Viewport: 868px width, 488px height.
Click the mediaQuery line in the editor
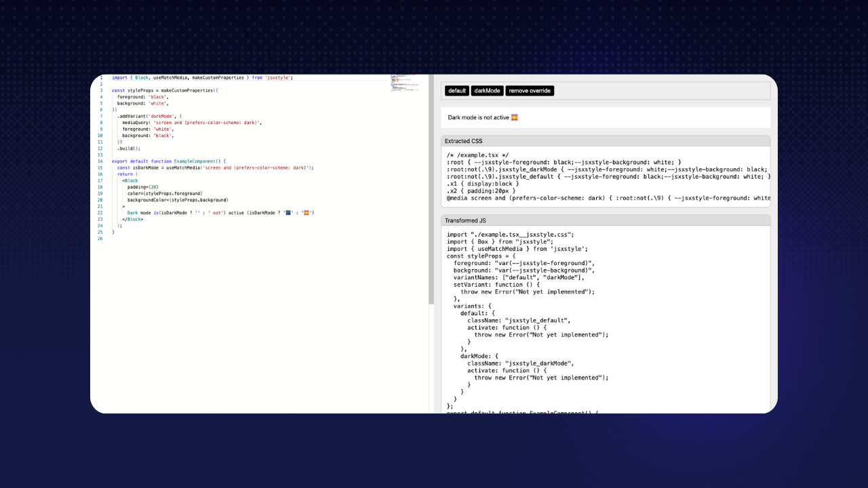tap(192, 123)
